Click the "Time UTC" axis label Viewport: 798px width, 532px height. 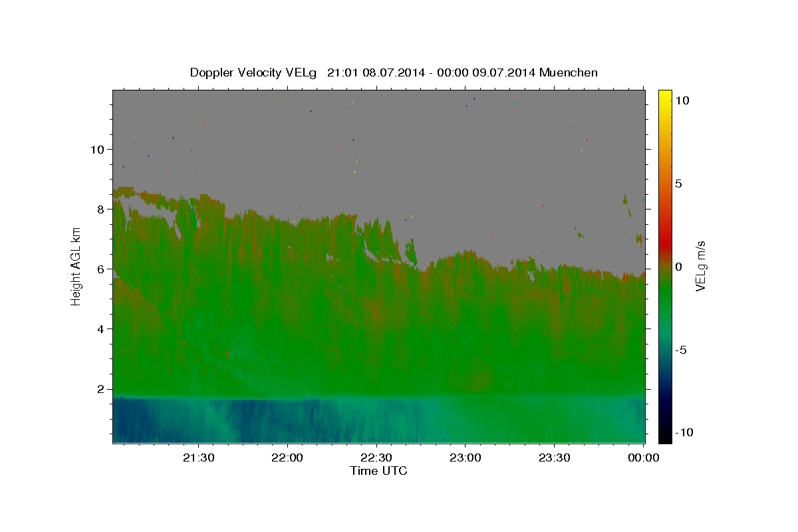[x=378, y=471]
